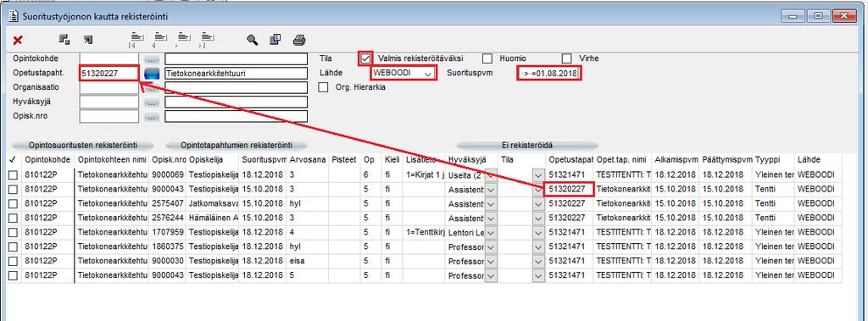The height and width of the screenshot is (321, 868).
Task: Click the checkmark select-all column header
Action: pyautogui.click(x=13, y=159)
